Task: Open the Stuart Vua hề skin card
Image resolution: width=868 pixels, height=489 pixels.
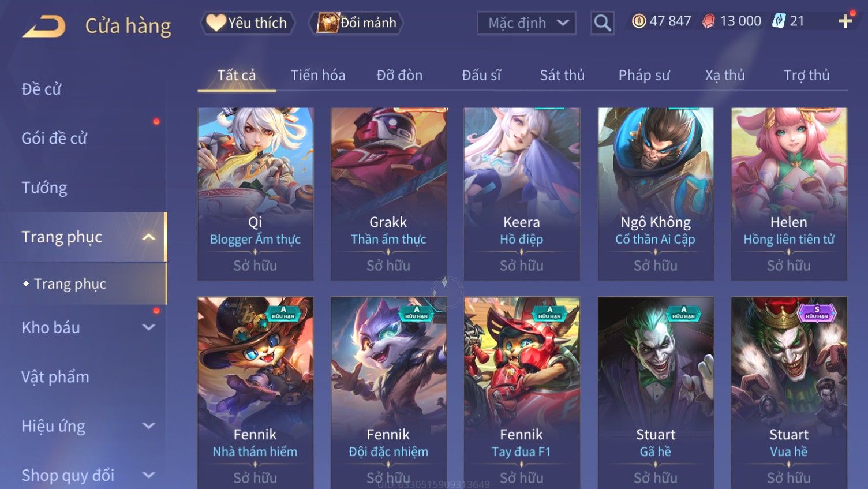Action: click(x=789, y=393)
